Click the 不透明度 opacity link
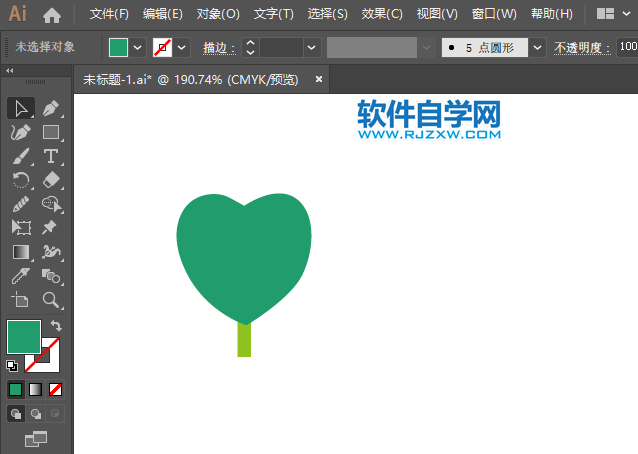 tap(582, 48)
